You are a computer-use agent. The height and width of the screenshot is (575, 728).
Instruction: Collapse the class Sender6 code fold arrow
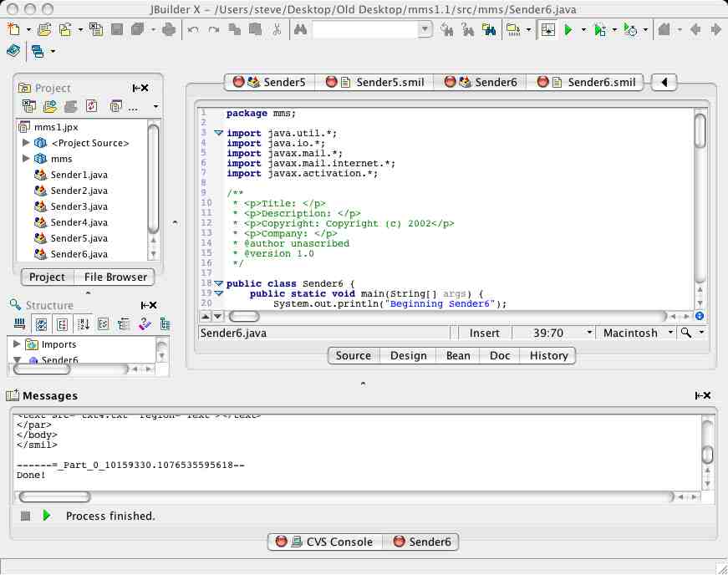tap(219, 284)
